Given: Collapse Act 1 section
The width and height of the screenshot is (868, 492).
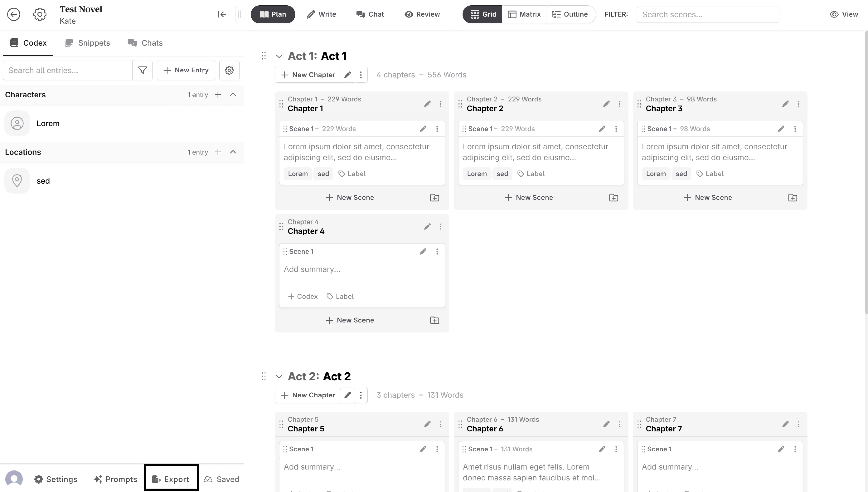Looking at the screenshot, I should coord(279,56).
